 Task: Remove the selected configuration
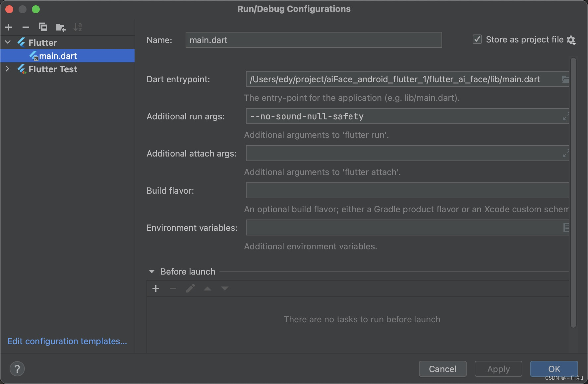[x=26, y=27]
